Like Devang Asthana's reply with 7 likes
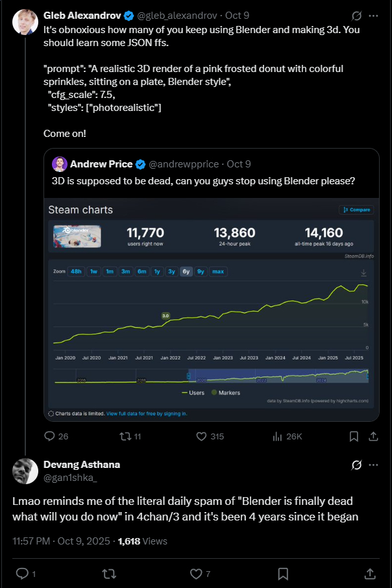392x588 pixels. click(x=197, y=574)
